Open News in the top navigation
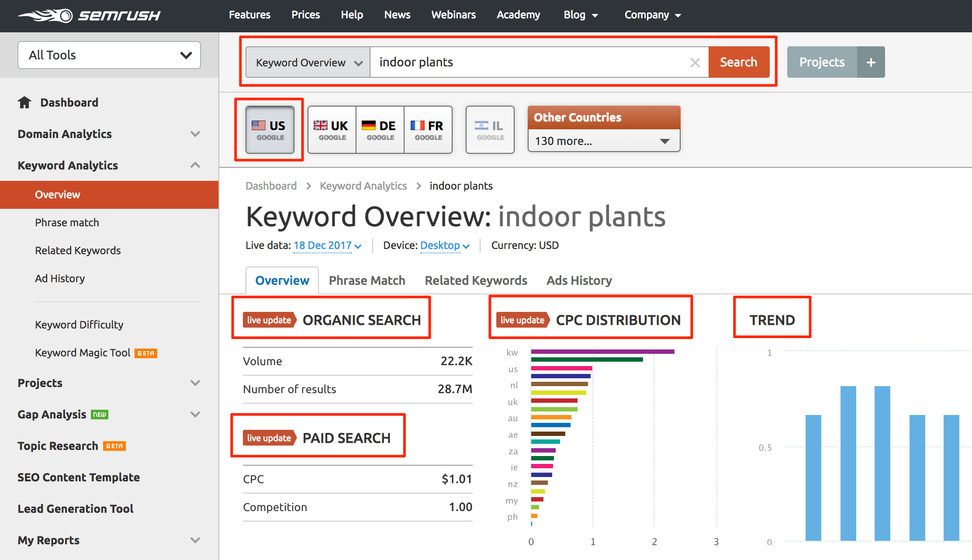The width and height of the screenshot is (972, 560). tap(397, 15)
